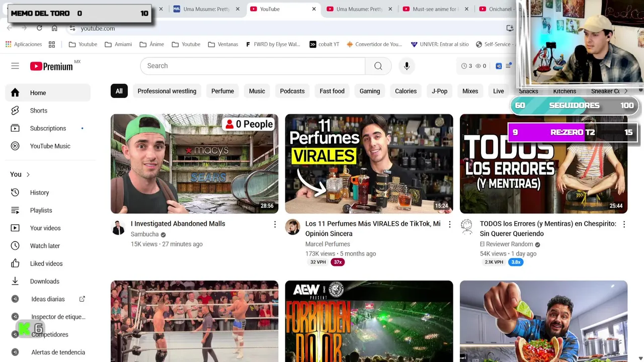Open History in the sidebar
Viewport: 644px width, 362px height.
point(48,193)
